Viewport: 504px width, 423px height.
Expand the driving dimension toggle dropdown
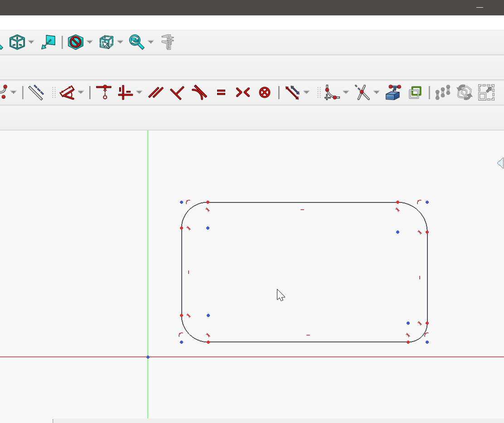[x=307, y=92]
